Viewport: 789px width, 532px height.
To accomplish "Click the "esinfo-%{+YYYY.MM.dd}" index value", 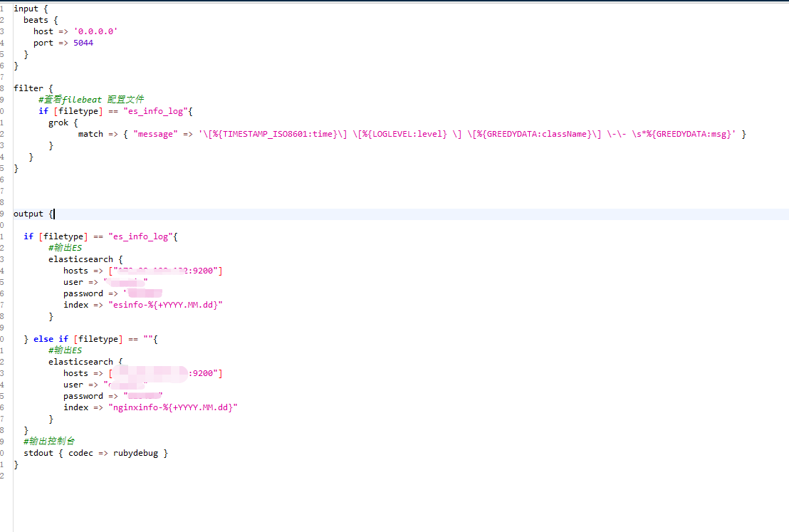I will 165,305.
